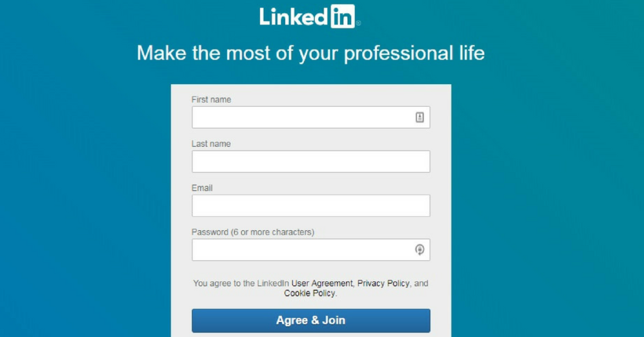Click into the Email input field

[x=311, y=206]
